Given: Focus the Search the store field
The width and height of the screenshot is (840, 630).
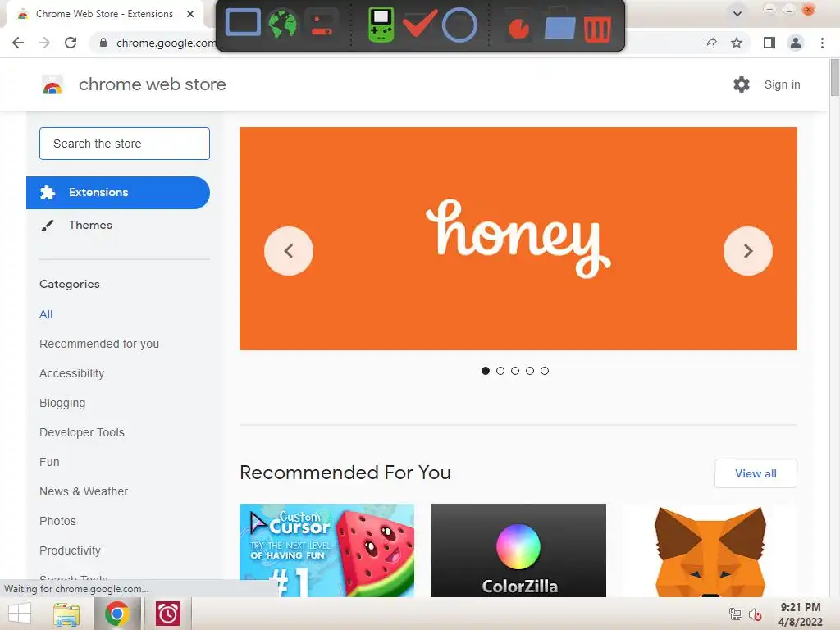Looking at the screenshot, I should (125, 144).
